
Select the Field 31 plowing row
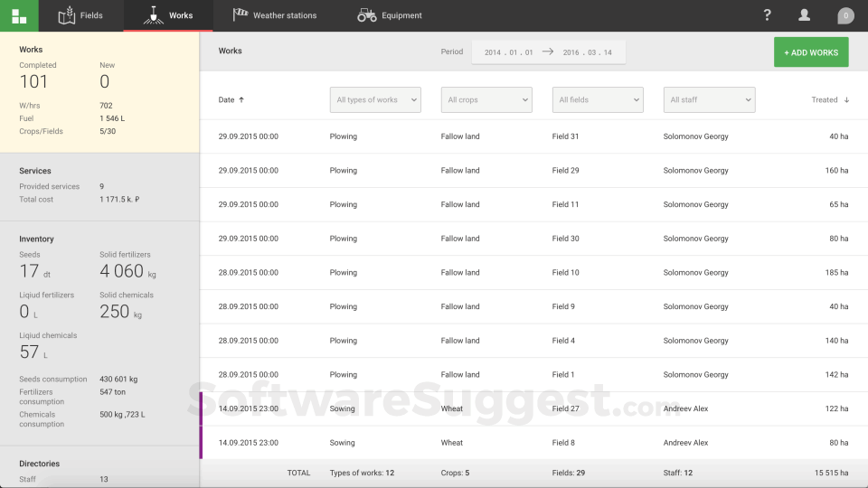tap(533, 136)
